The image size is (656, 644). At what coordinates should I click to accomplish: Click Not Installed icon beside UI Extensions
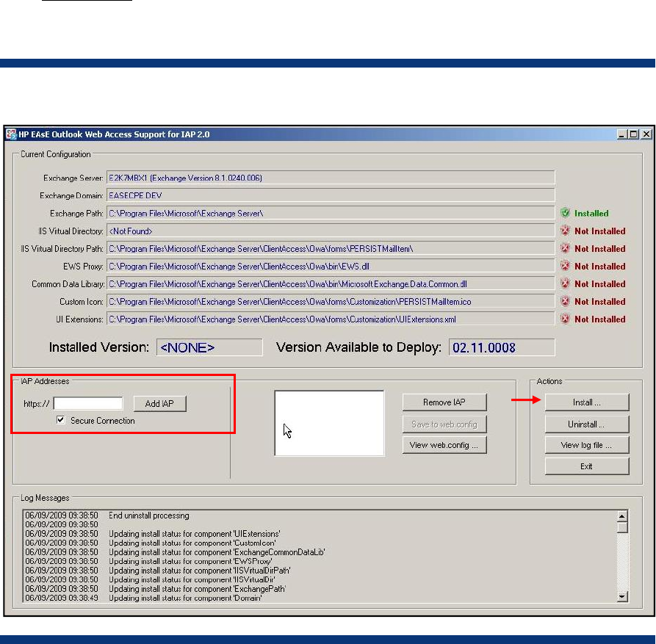pyautogui.click(x=565, y=319)
